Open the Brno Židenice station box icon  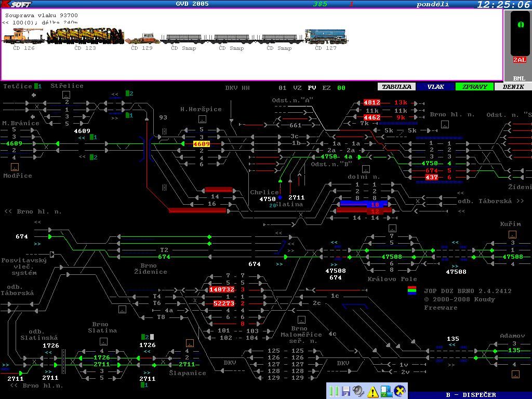pos(122,309)
